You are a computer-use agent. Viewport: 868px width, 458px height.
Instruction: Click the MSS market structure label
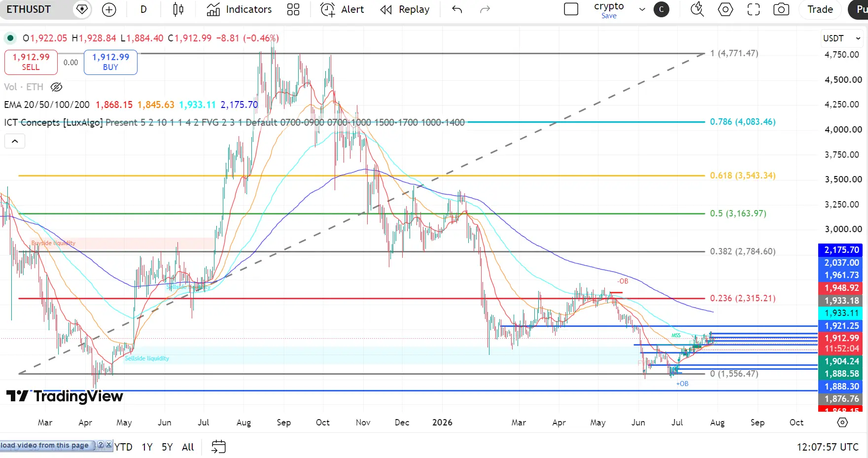[x=676, y=336]
